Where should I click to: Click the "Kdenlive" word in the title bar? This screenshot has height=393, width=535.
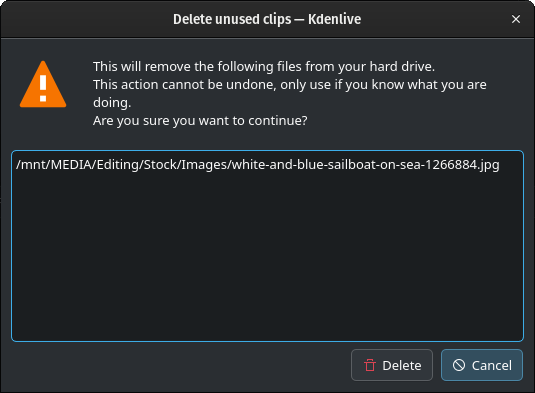pos(334,19)
